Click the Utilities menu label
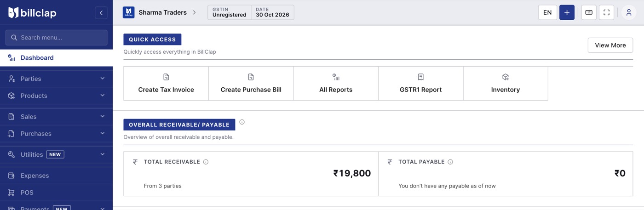Viewport: 644px width, 210px height. coord(32,155)
